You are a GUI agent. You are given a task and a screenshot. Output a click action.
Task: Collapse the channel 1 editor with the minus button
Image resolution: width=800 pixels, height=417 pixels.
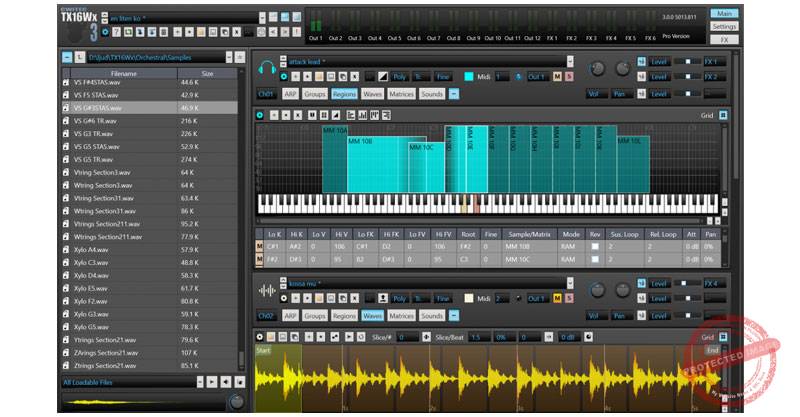[454, 94]
